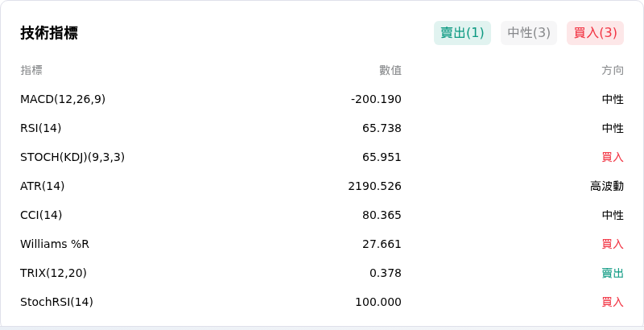This screenshot has width=644, height=330.
Task: Select the ATR(14) indicator label
Action: (43, 187)
